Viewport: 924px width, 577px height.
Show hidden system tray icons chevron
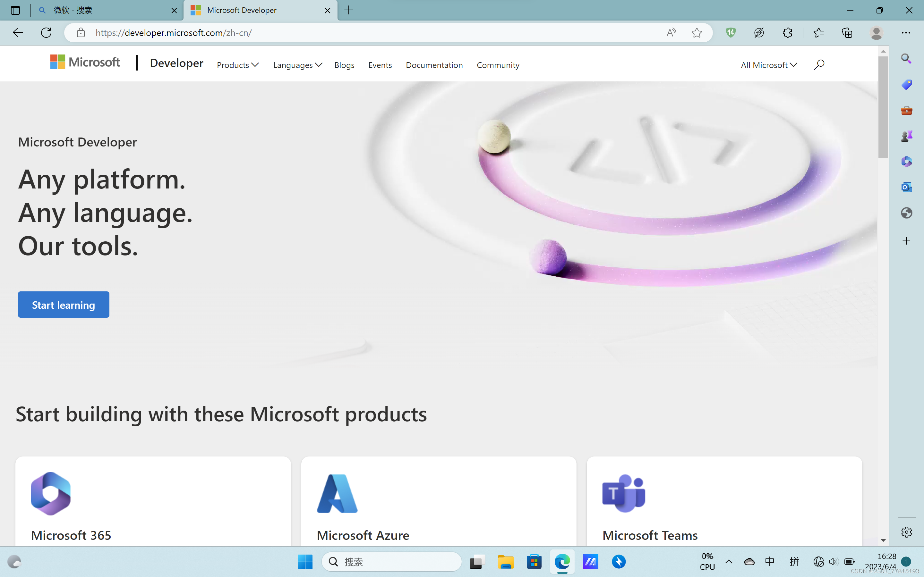[729, 561]
